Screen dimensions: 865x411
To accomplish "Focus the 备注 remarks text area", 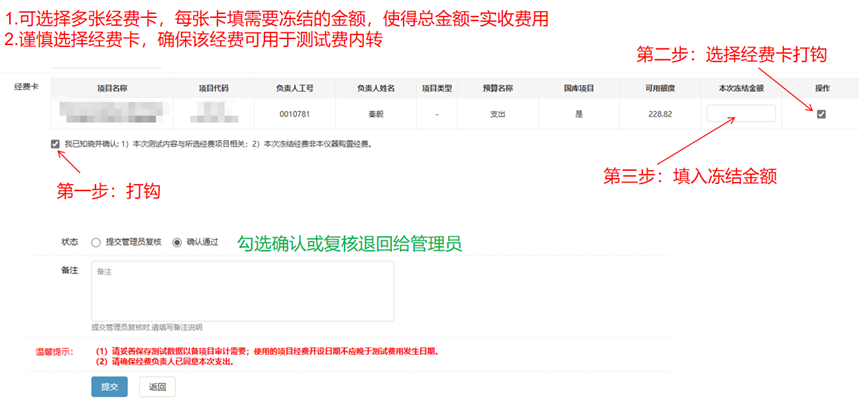I will (242, 291).
